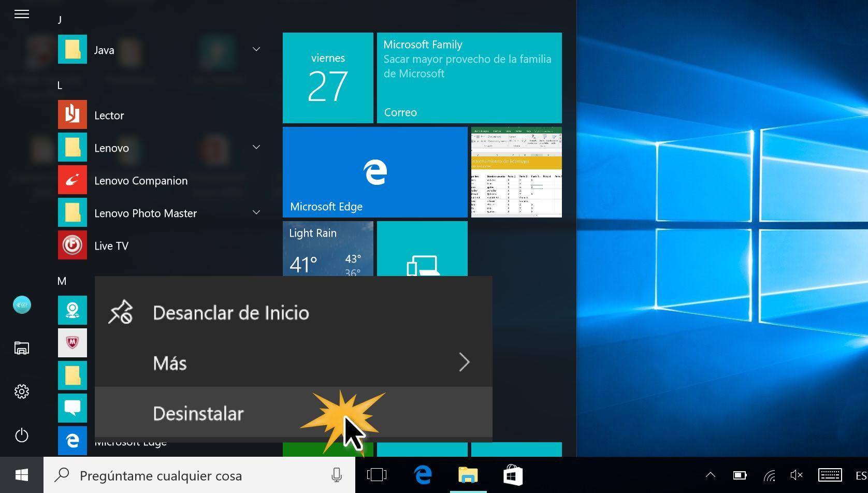Open Task View on the taskbar

point(377,475)
